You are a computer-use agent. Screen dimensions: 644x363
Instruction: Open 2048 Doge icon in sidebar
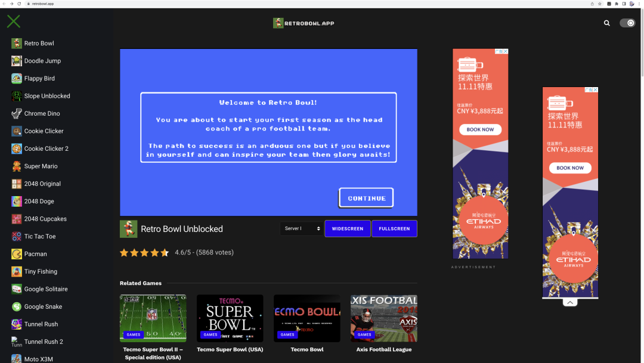click(17, 201)
